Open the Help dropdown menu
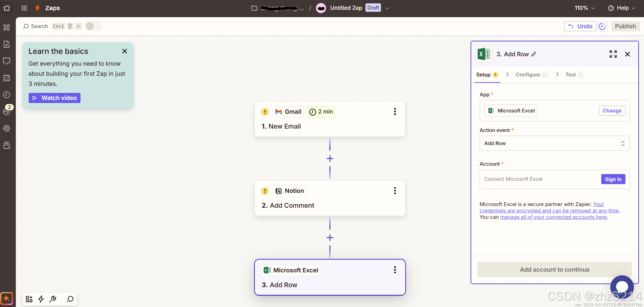This screenshot has height=307, width=644. [x=621, y=8]
